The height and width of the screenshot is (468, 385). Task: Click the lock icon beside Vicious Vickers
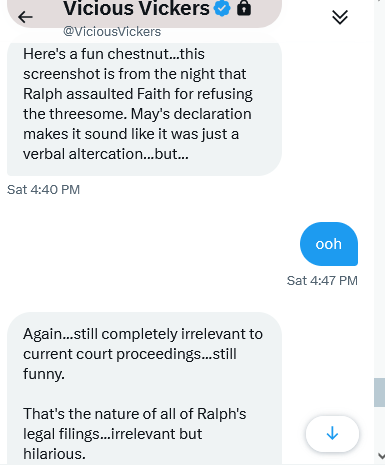click(244, 8)
